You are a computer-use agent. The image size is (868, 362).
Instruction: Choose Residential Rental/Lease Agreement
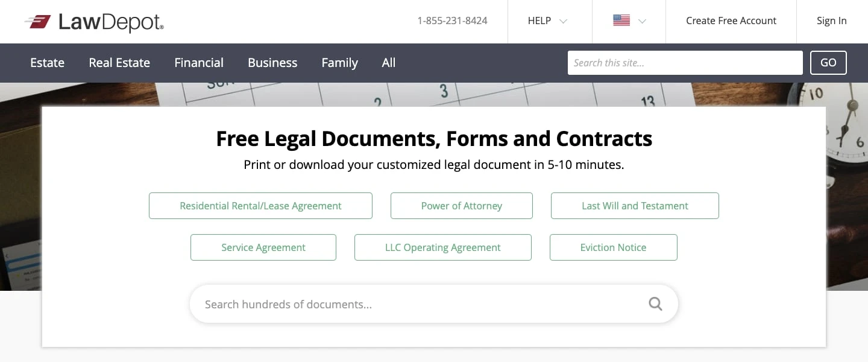click(x=260, y=206)
